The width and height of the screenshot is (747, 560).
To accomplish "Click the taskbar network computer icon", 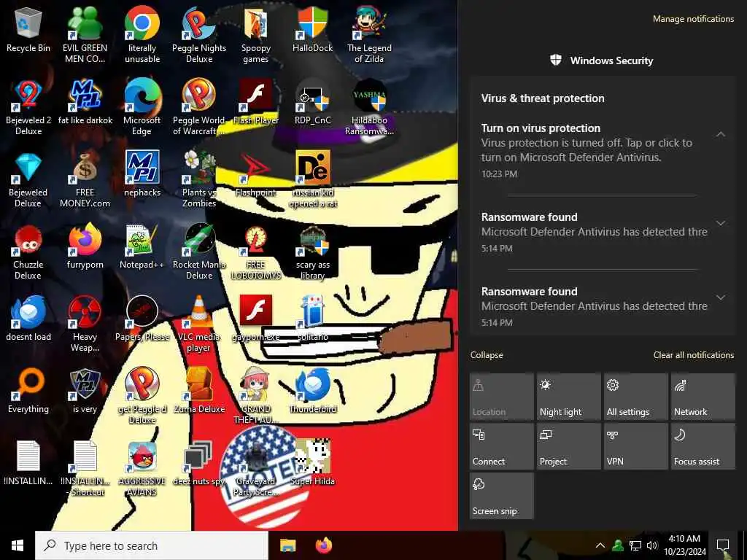I will [635, 545].
